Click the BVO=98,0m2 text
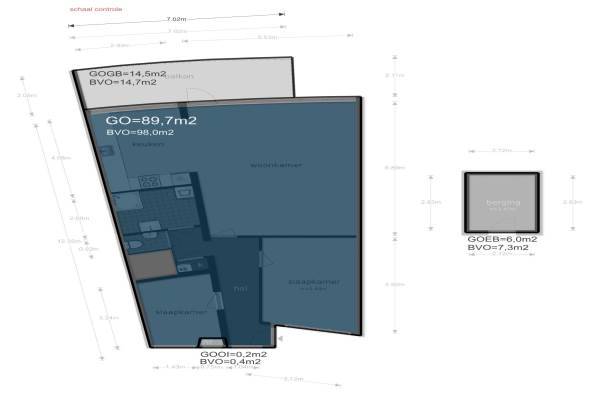The width and height of the screenshot is (600, 400). click(140, 133)
